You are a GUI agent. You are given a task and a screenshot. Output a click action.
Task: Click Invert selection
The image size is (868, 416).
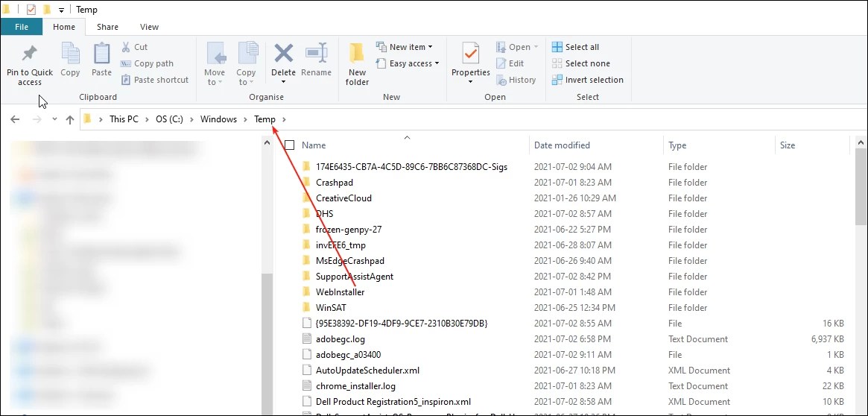pos(587,80)
